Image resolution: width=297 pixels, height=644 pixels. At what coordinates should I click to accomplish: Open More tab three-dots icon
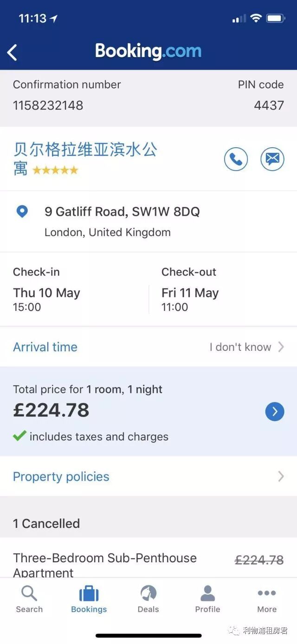[x=267, y=593]
